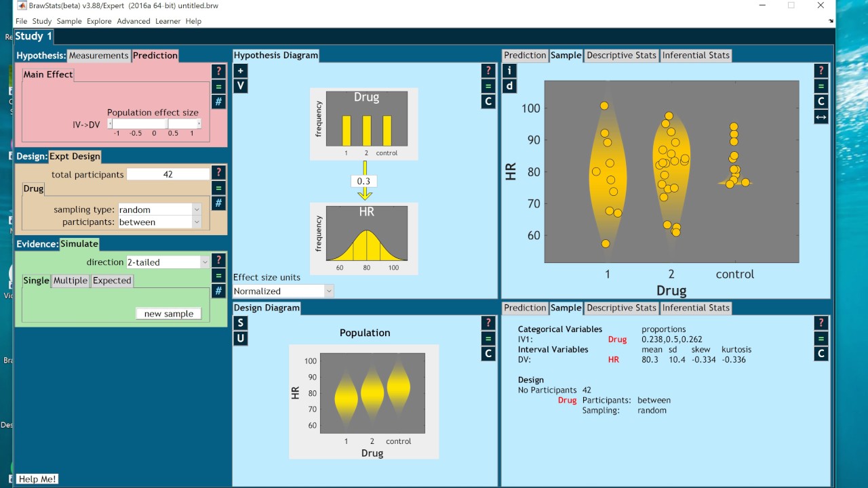Click the # icon in the Design panel
Screen dimensions: 868x488
coord(218,203)
